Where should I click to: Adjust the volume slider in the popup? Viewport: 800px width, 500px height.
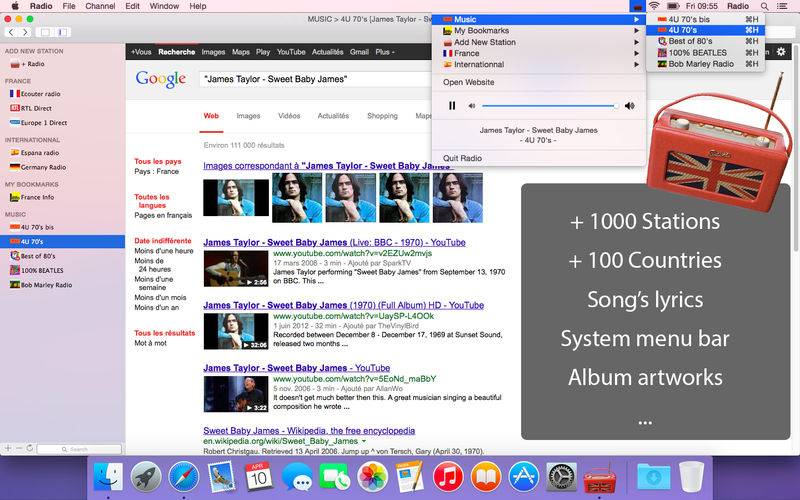[550, 106]
